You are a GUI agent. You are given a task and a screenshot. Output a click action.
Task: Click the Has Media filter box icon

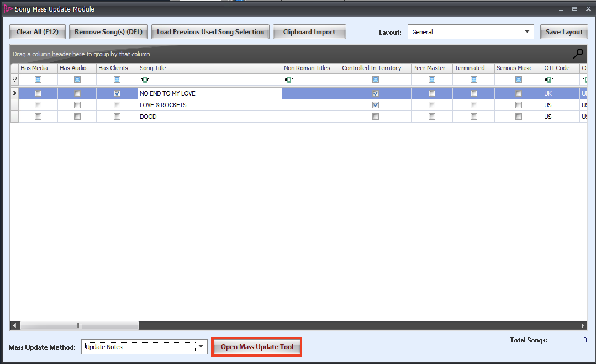(38, 80)
